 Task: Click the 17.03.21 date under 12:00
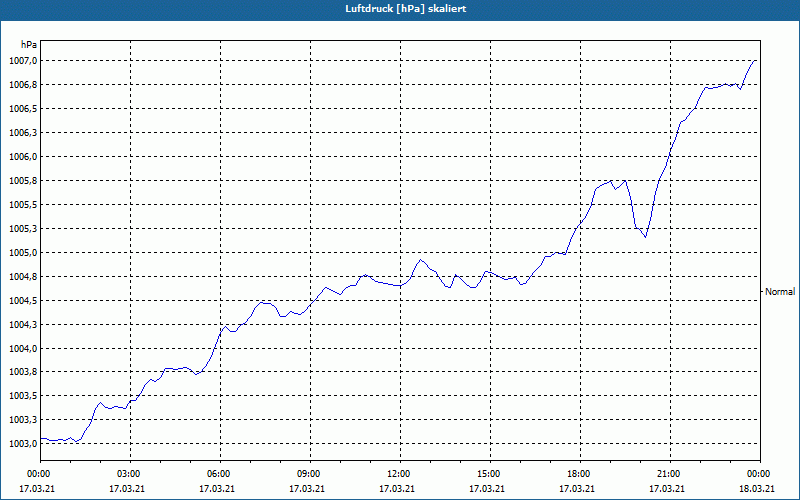[x=397, y=489]
